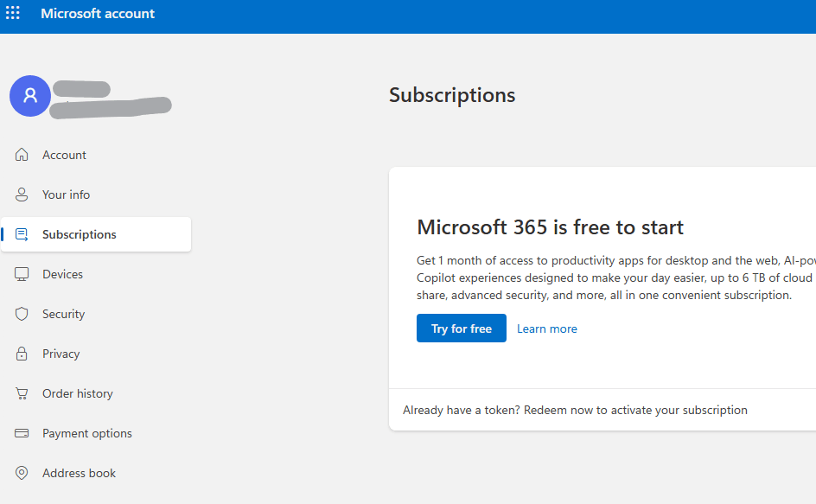The image size is (816, 504).
Task: Click the Try for free button
Action: click(461, 328)
